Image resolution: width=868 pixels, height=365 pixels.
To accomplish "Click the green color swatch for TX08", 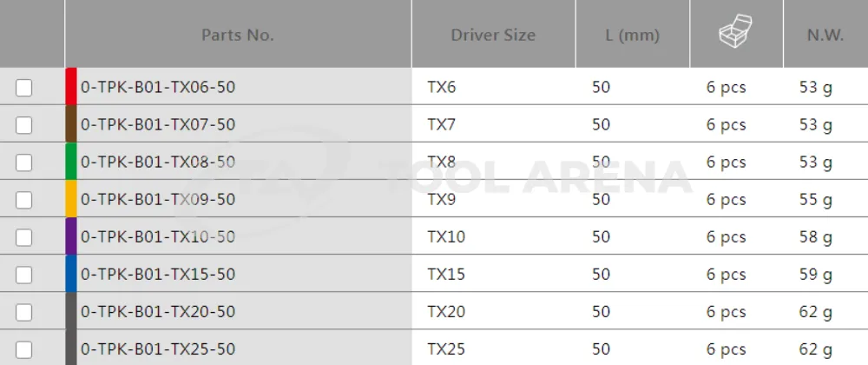I will click(71, 162).
